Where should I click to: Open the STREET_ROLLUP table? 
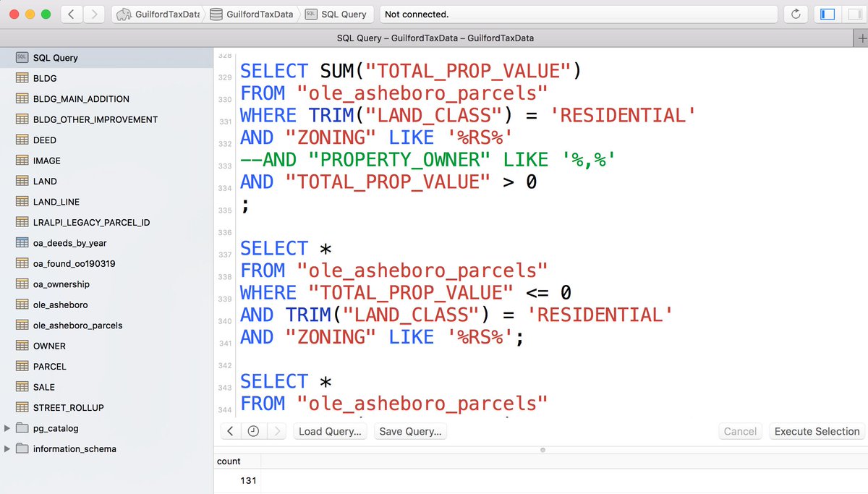(106, 408)
